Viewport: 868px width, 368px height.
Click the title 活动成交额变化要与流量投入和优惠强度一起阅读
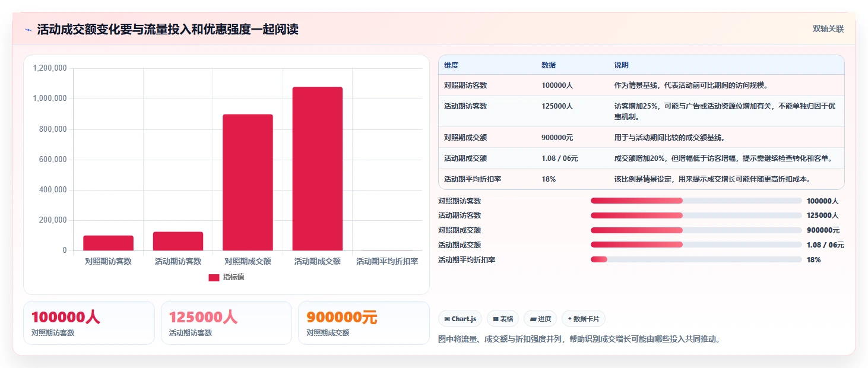point(168,30)
